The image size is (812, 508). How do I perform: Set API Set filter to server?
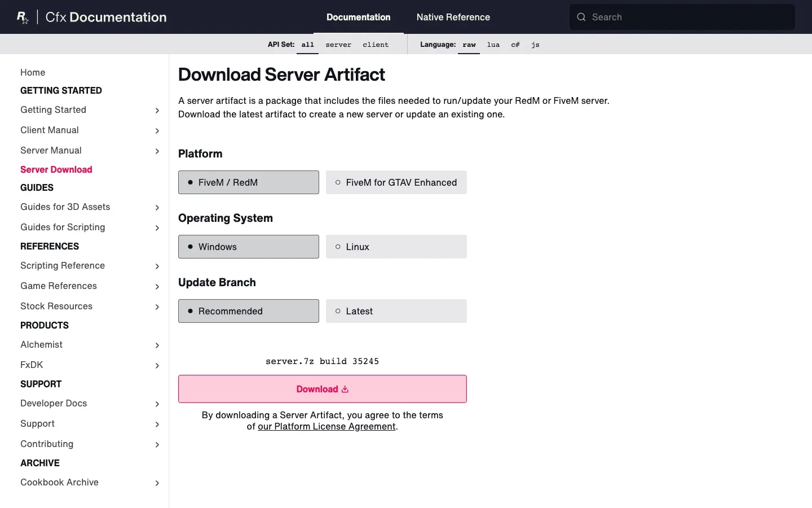(x=338, y=45)
